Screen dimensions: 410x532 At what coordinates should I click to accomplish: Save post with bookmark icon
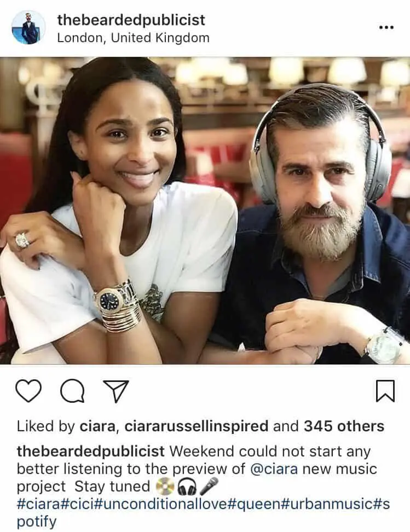point(385,391)
